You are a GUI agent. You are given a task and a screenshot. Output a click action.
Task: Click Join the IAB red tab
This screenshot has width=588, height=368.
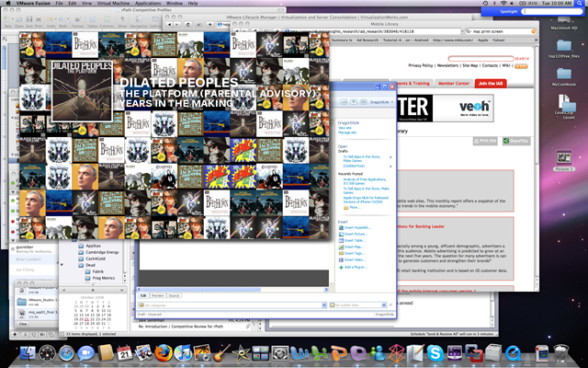tap(491, 84)
